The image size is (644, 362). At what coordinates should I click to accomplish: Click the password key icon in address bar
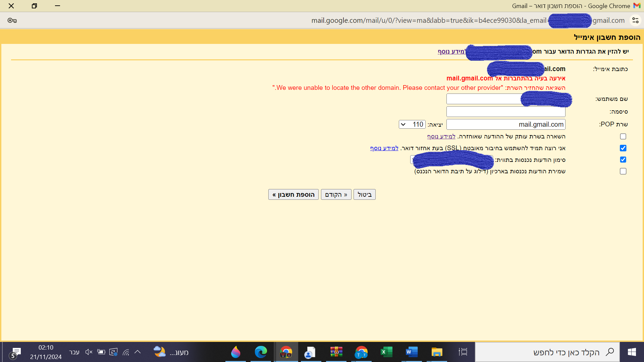pyautogui.click(x=12, y=20)
